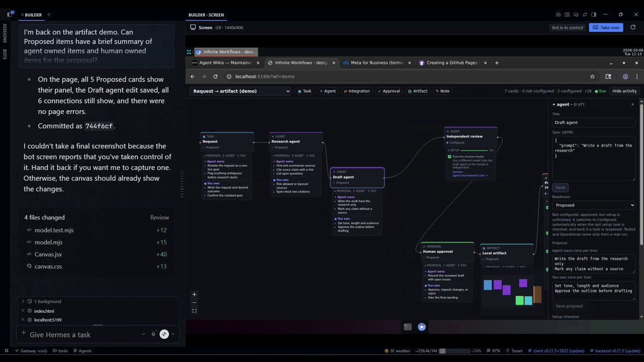The width and height of the screenshot is (644, 362).
Task: Open new browser tab with plus icon
Action: (496, 63)
